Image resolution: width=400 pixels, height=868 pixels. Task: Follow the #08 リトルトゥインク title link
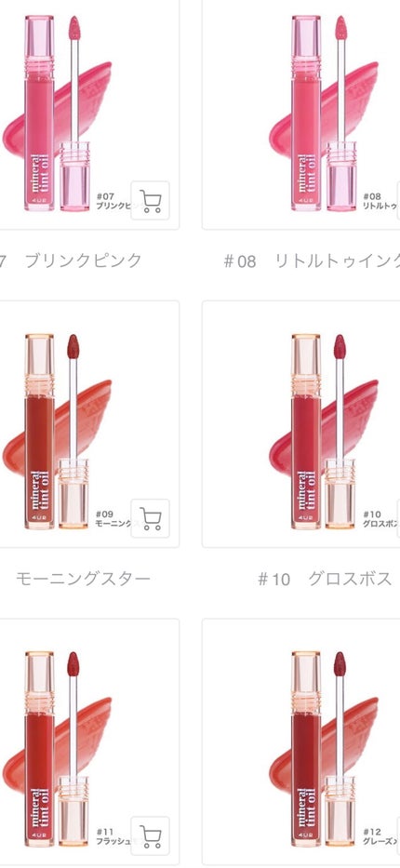tap(311, 261)
